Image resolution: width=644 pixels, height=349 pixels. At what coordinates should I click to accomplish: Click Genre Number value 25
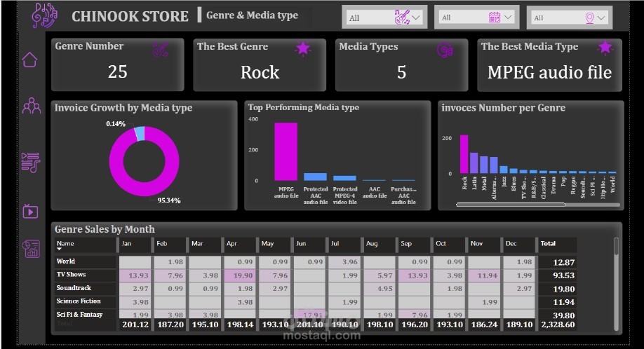(x=117, y=72)
